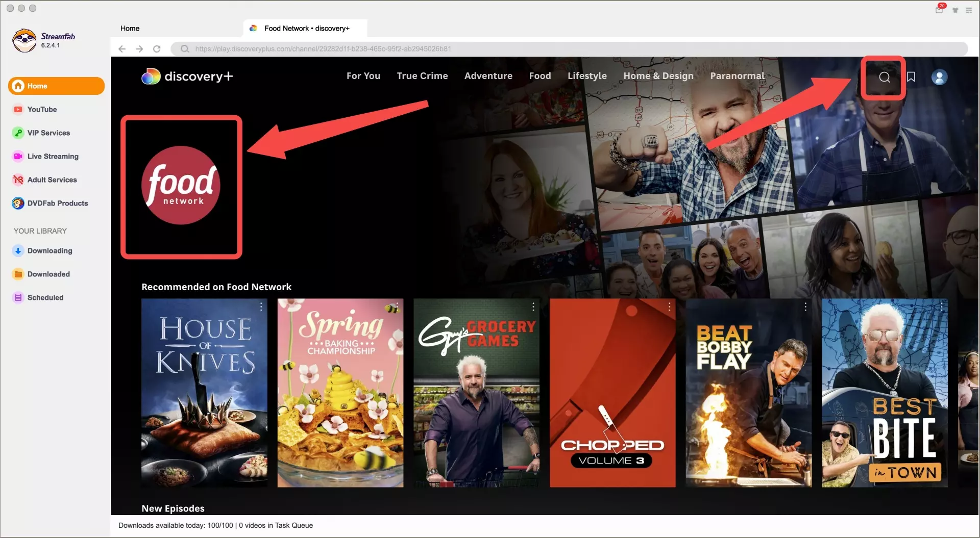Open the notifications icon with red badge

click(x=939, y=9)
